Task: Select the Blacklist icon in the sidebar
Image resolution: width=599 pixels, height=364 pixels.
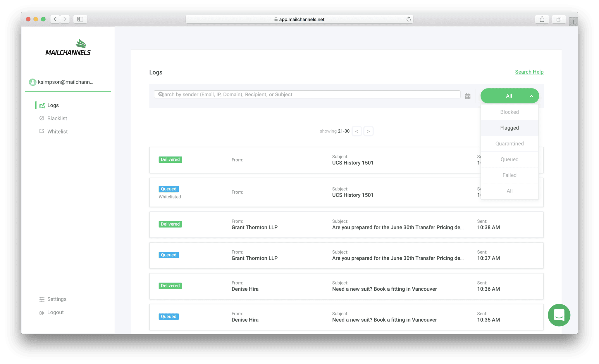Action: (x=42, y=118)
